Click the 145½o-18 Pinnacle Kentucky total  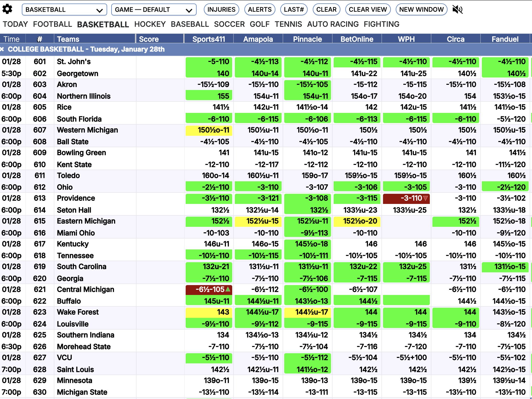(x=308, y=244)
